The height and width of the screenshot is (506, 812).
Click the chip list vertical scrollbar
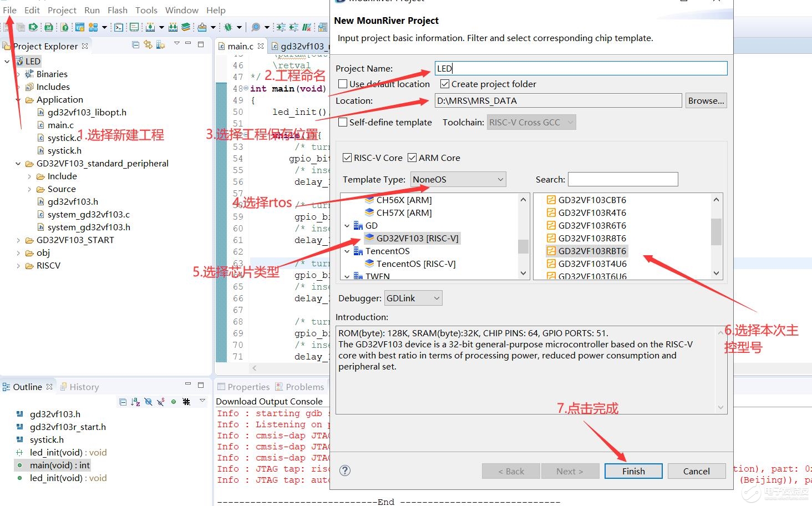pos(716,236)
